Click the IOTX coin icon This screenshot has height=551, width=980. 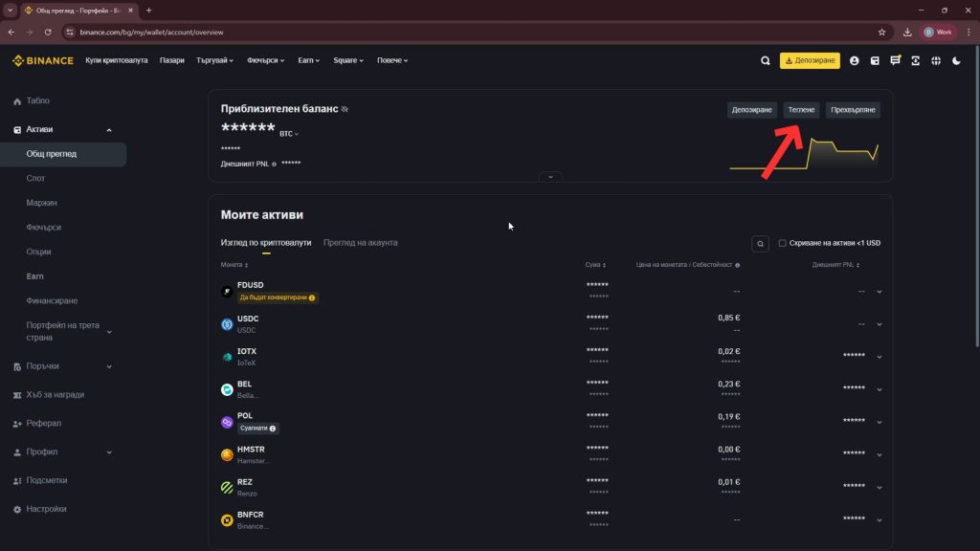pos(227,357)
